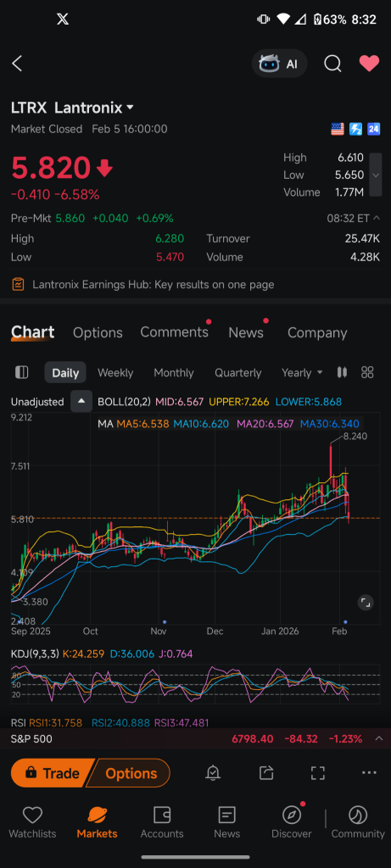391x868 pixels.
Task: Collapse the Unadjusted indicator arrow button
Action: tap(81, 402)
